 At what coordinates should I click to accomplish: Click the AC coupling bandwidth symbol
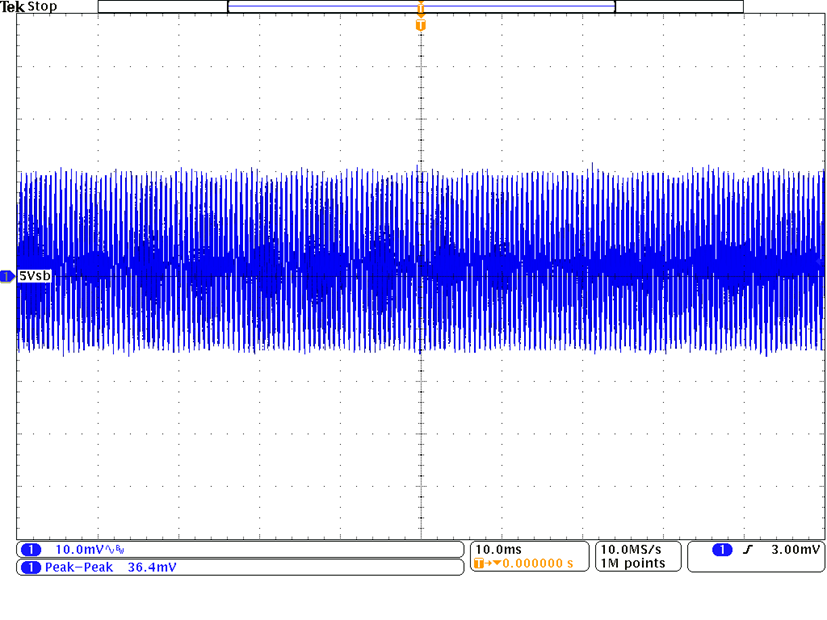[117, 550]
